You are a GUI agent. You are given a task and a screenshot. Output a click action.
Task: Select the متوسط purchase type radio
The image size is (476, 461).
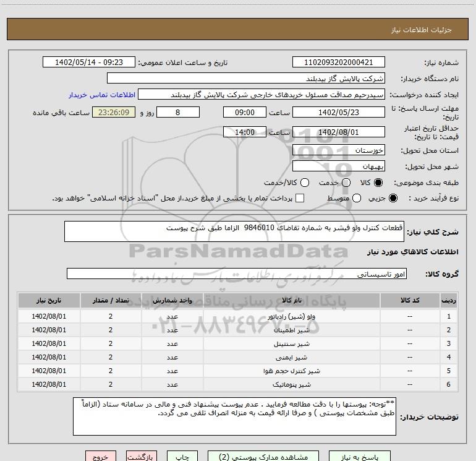tap(357, 198)
